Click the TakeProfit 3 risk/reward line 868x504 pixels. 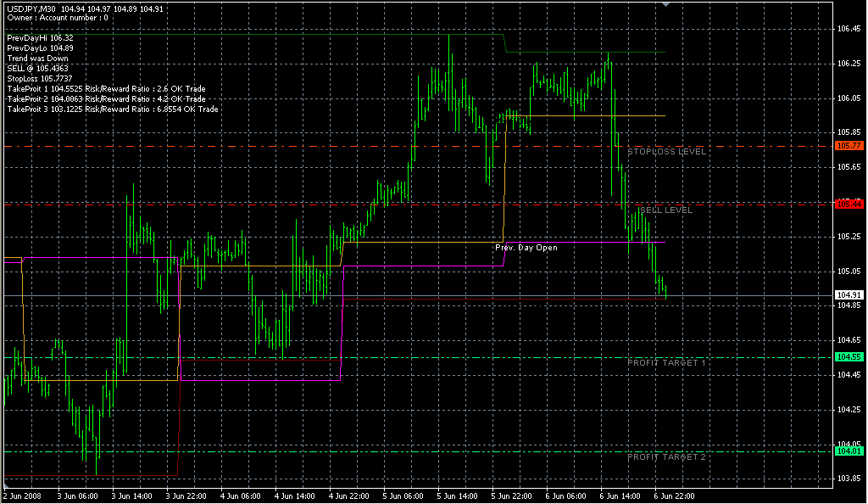click(112, 109)
